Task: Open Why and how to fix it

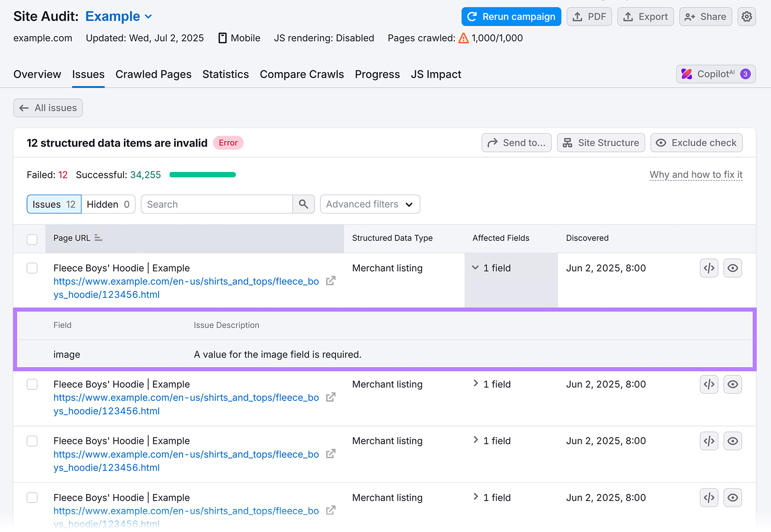Action: pyautogui.click(x=695, y=174)
